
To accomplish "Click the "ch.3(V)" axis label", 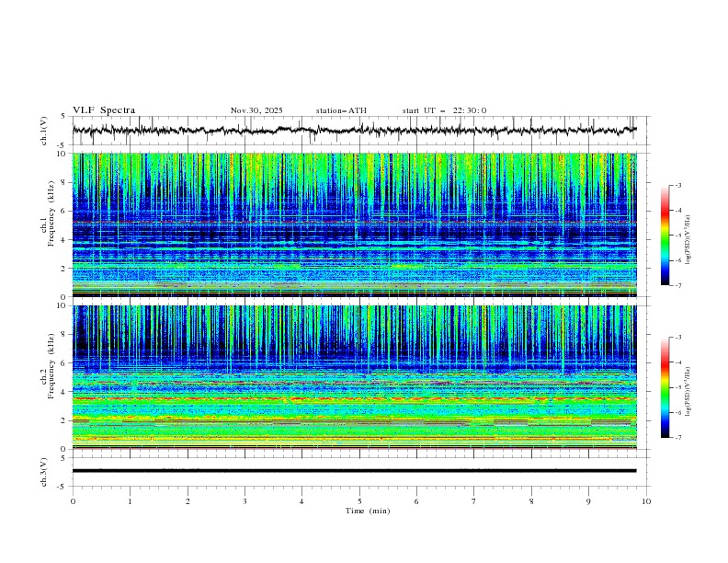I will (44, 472).
